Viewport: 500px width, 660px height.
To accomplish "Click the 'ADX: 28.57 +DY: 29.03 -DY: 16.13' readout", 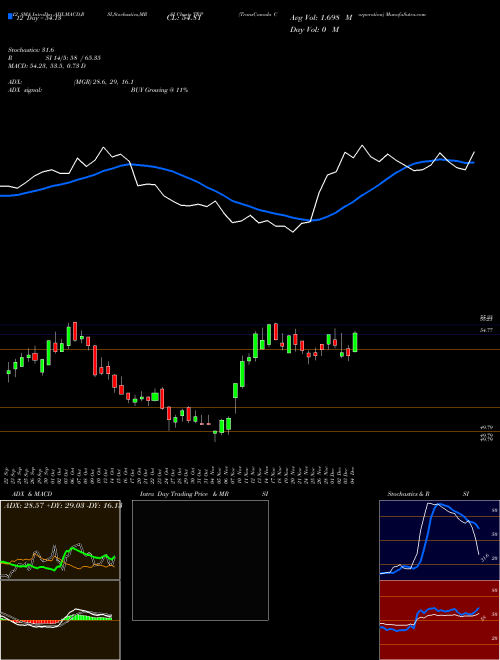I will pos(62,505).
